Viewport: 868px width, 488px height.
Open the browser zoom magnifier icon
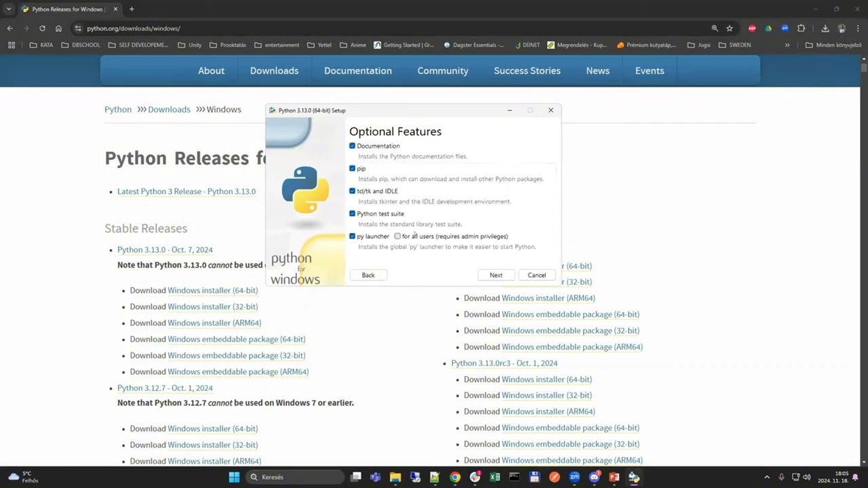pyautogui.click(x=715, y=28)
